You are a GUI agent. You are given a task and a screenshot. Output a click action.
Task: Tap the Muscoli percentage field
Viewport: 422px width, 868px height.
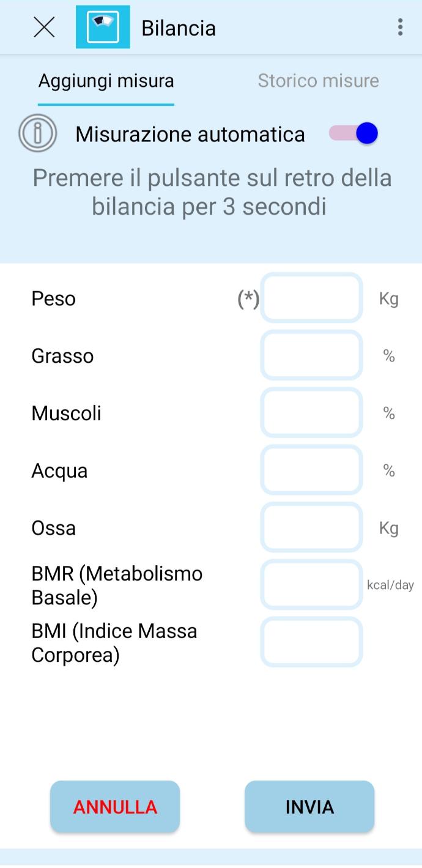(311, 413)
